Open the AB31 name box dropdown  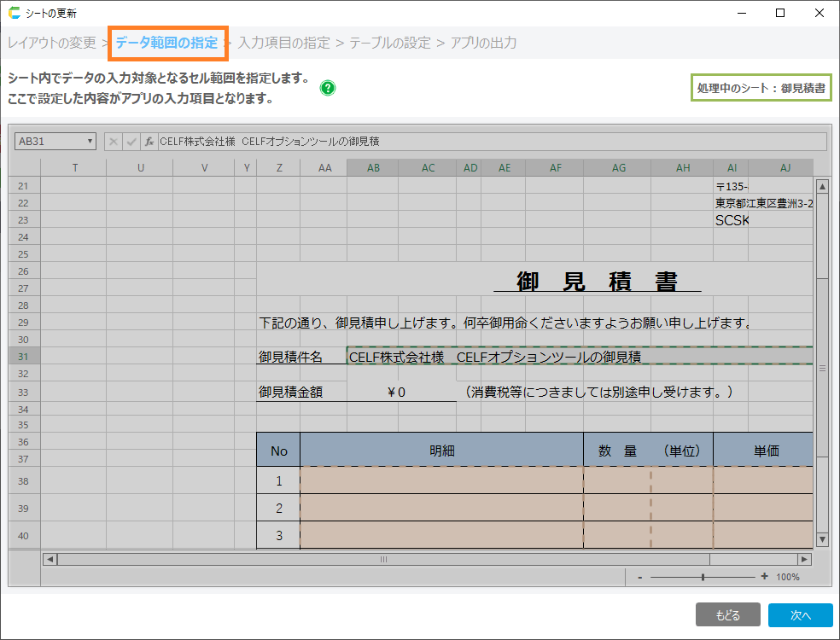click(90, 142)
